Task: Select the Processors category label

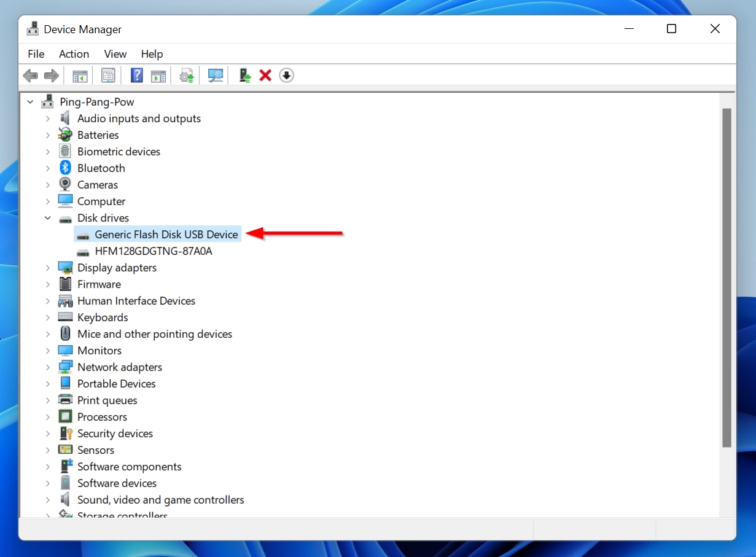Action: click(x=102, y=417)
